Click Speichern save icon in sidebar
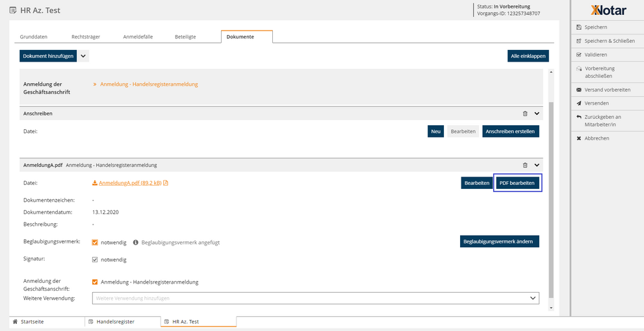Screen dimensions: 644x331 coord(579,27)
